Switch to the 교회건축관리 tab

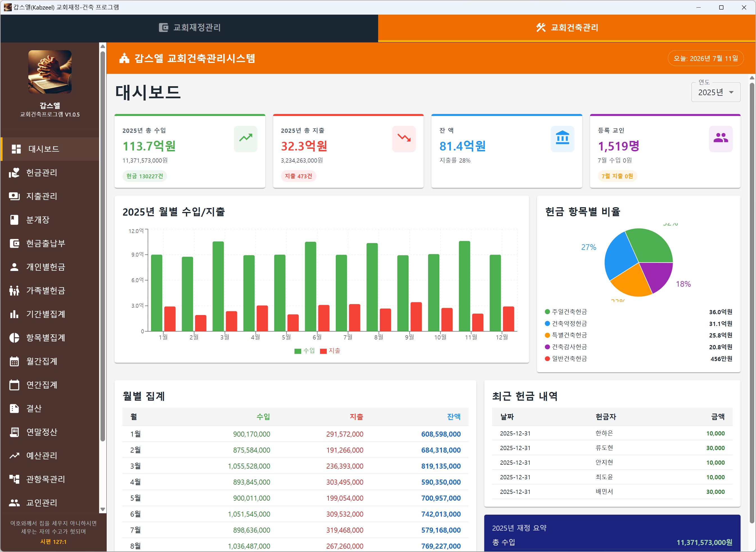pos(567,28)
